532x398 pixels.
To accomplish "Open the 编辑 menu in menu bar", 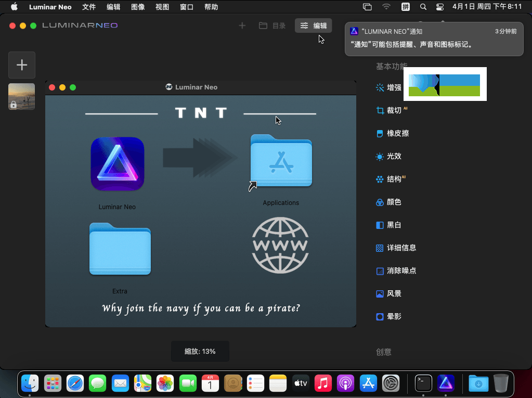I will (113, 7).
